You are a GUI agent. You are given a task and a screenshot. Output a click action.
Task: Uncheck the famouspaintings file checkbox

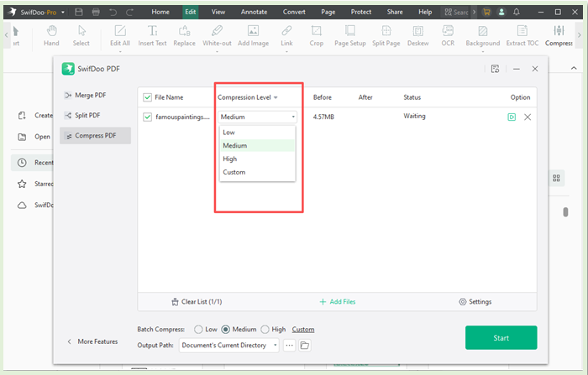coord(147,117)
